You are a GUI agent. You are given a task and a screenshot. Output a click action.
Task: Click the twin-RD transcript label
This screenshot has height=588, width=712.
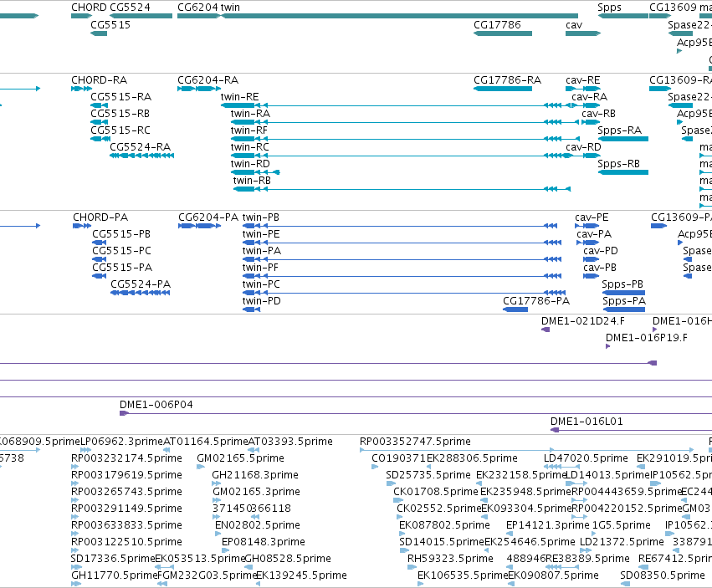[x=250, y=164]
